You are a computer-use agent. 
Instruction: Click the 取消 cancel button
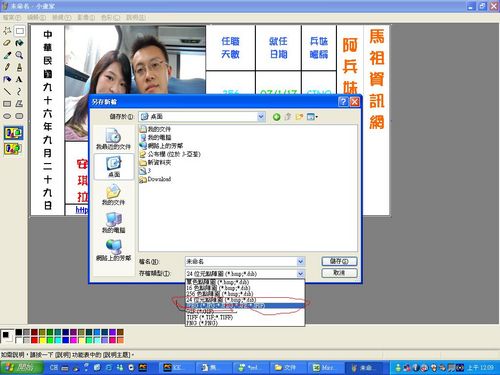[339, 273]
